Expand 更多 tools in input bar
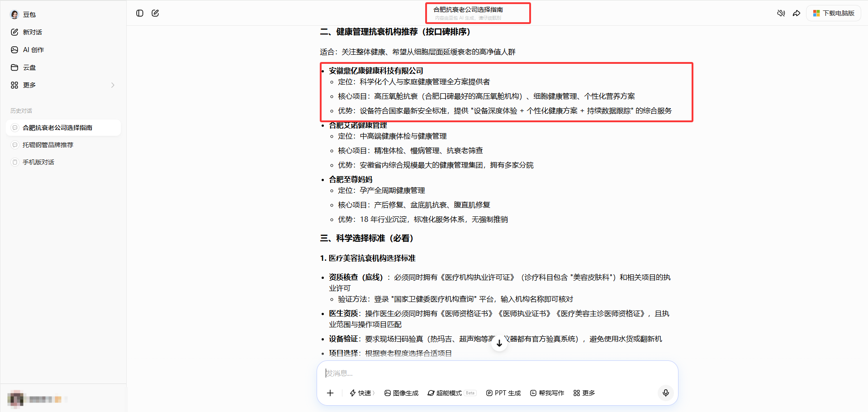Viewport: 868px width, 412px height. coord(584,393)
